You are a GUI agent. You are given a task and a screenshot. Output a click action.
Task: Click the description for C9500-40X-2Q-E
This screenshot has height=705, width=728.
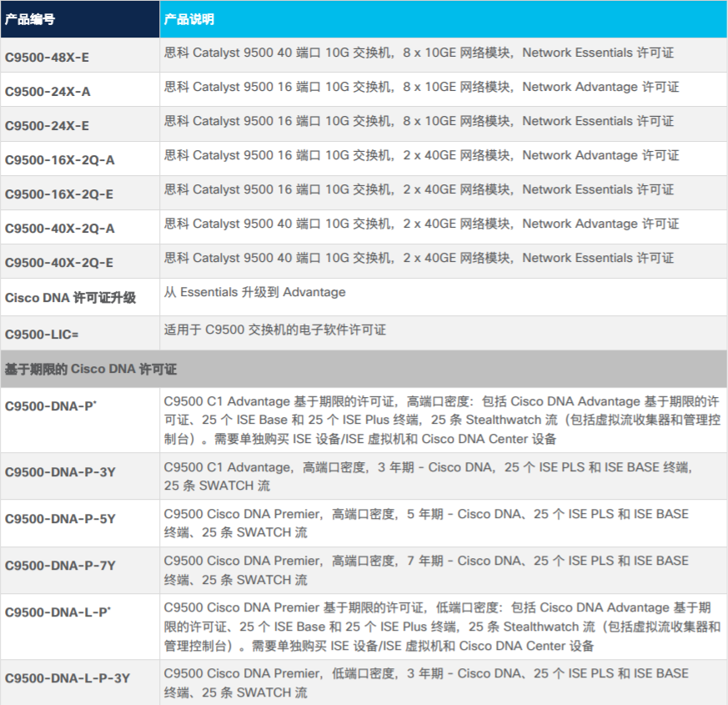tap(419, 258)
